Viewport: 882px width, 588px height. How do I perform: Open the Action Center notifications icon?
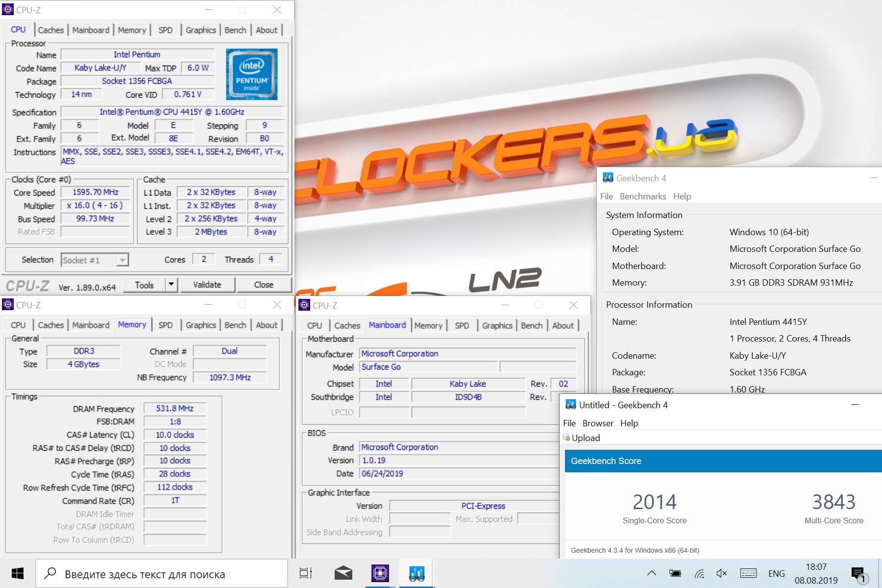tap(858, 574)
